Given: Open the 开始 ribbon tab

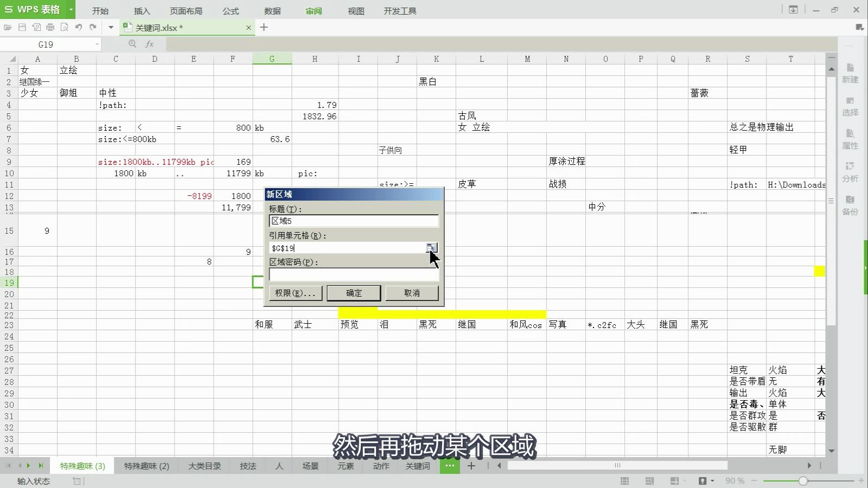Looking at the screenshot, I should pyautogui.click(x=100, y=11).
